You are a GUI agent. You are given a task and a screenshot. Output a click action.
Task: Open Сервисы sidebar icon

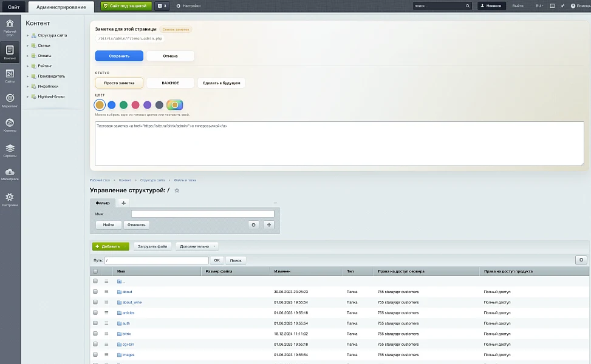[10, 150]
